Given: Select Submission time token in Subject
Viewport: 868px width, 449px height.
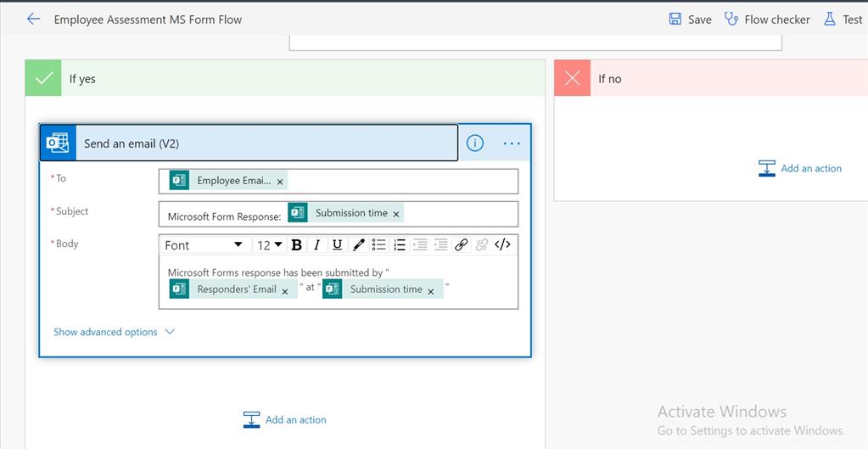Looking at the screenshot, I should click(345, 212).
